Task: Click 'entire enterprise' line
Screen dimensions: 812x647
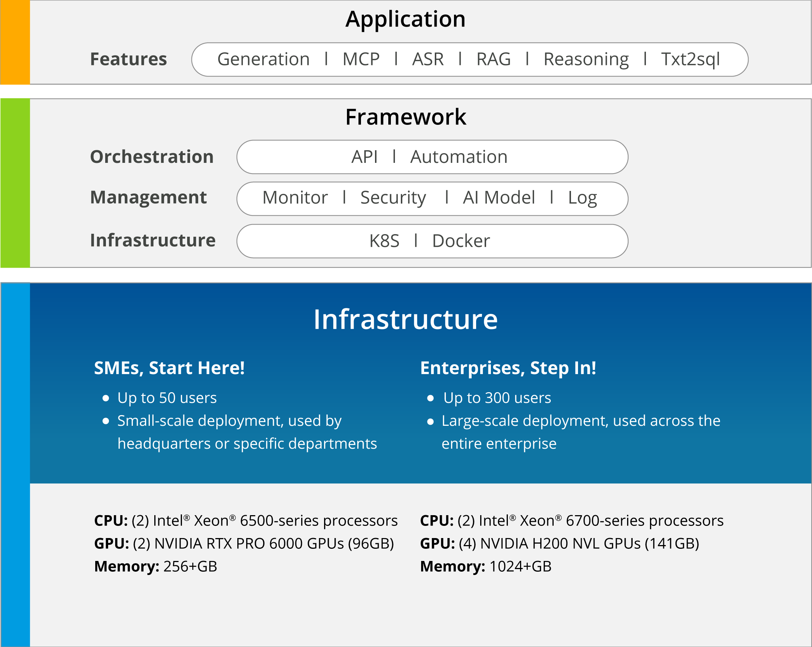Action: click(499, 444)
